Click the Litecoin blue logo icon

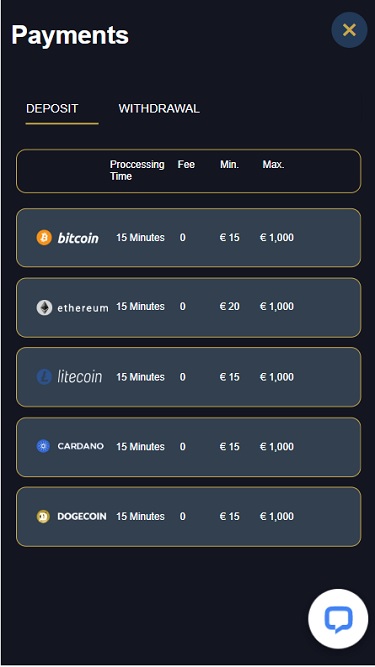[x=44, y=377]
